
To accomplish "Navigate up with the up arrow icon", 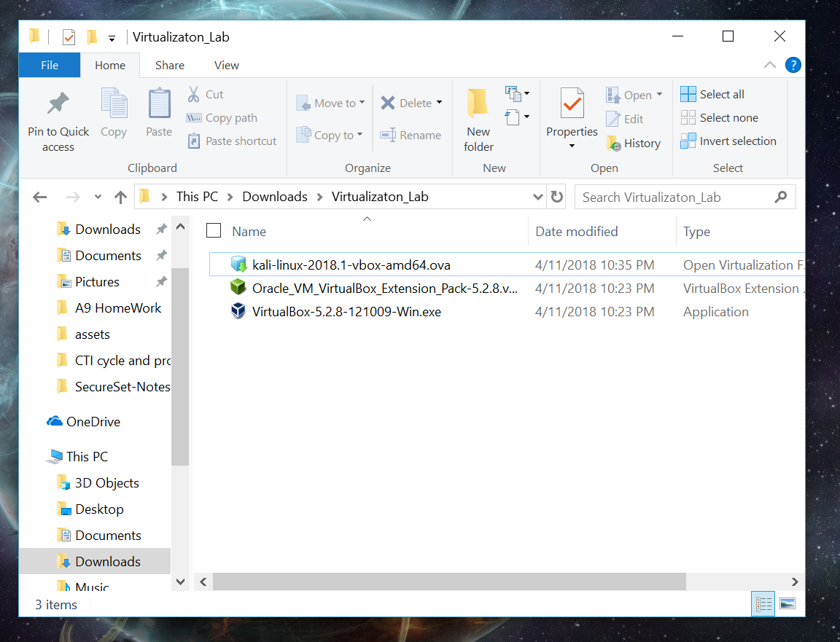I will point(120,197).
